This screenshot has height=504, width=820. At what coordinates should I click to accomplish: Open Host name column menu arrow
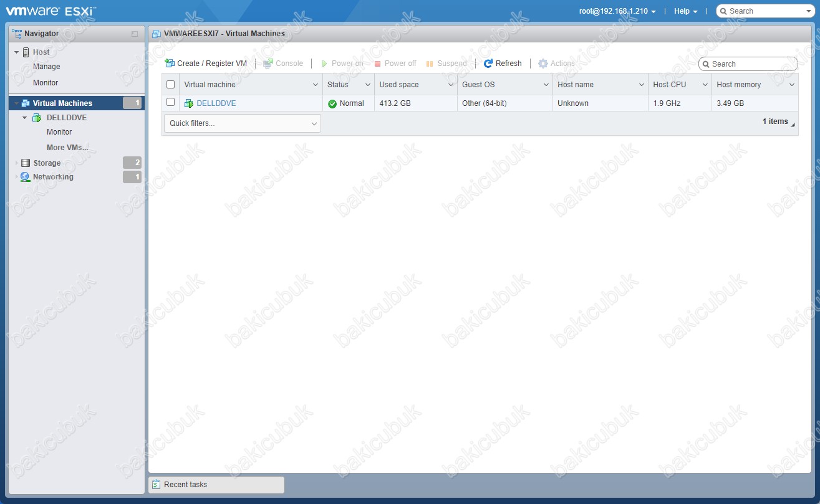[641, 85]
